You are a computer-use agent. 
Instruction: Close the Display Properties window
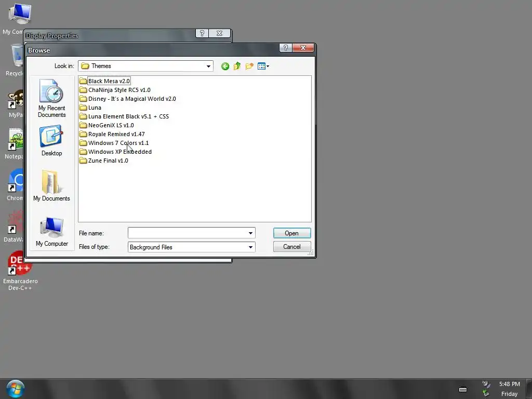220,33
